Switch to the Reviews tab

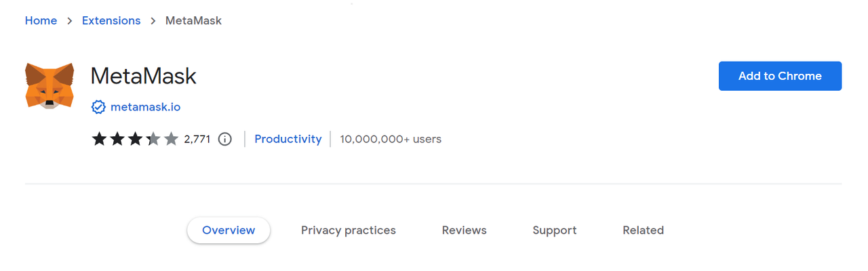tap(465, 230)
